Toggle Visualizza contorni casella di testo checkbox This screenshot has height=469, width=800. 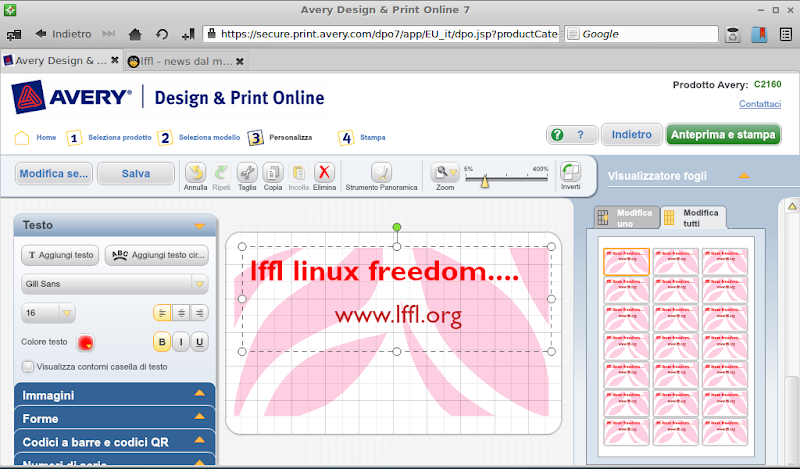coord(28,366)
